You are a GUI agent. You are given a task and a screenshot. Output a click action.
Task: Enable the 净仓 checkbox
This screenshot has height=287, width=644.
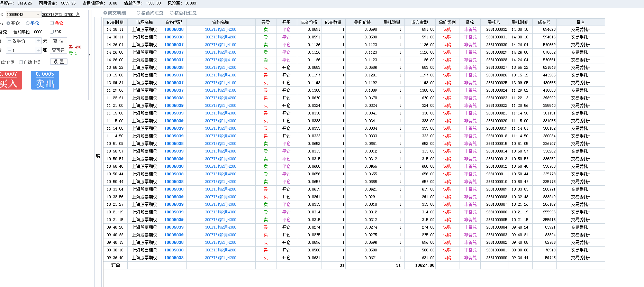click(52, 23)
